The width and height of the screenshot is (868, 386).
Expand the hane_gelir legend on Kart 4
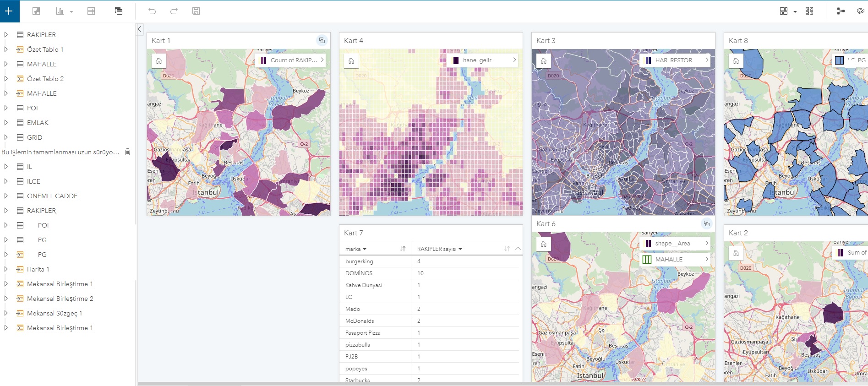(x=514, y=60)
